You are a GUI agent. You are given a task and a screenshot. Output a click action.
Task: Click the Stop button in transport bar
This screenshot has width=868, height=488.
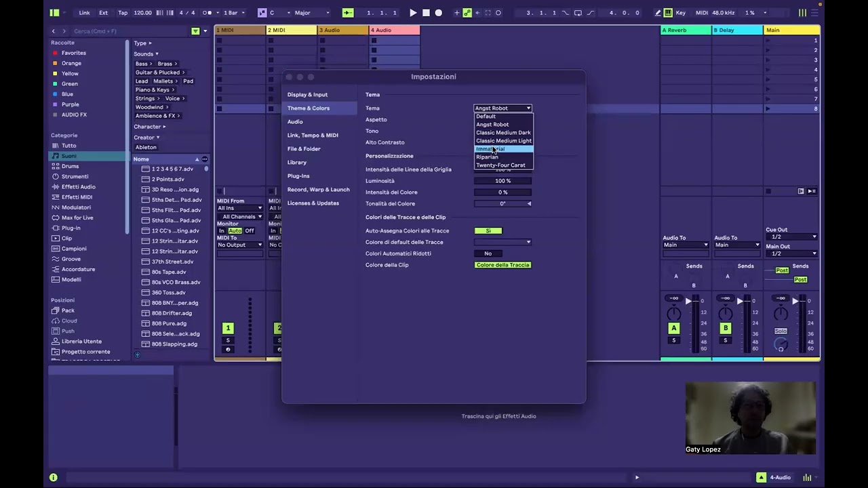[x=426, y=12]
